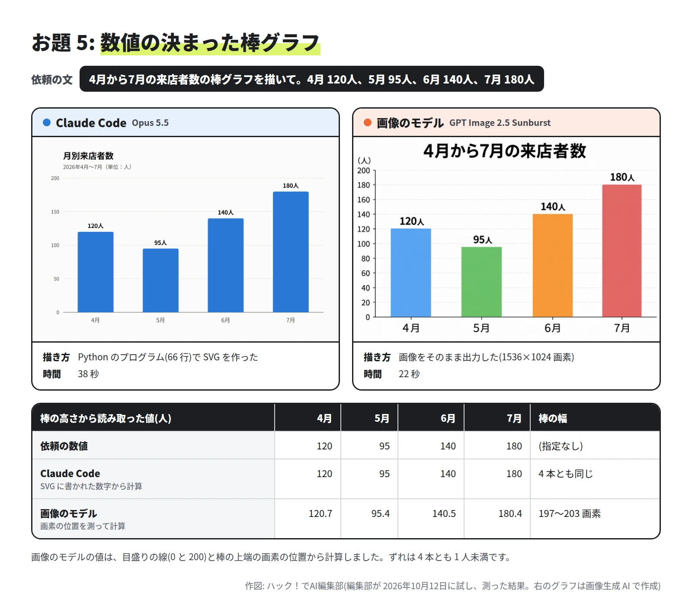Select the Opus 5.5 model label
The image size is (692, 616).
pyautogui.click(x=150, y=123)
